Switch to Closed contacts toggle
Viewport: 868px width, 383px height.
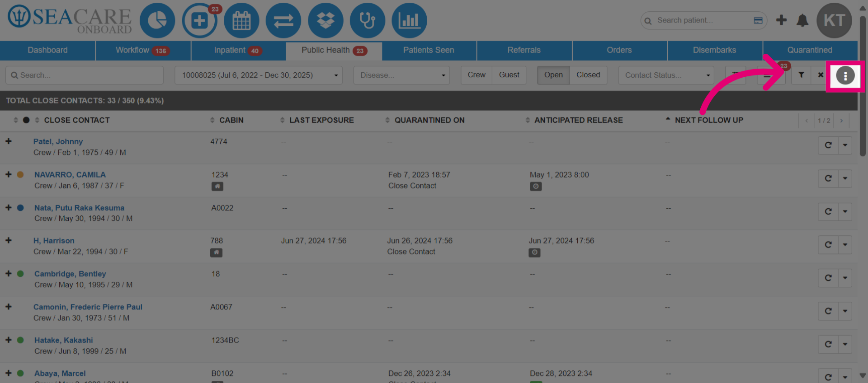pyautogui.click(x=588, y=75)
